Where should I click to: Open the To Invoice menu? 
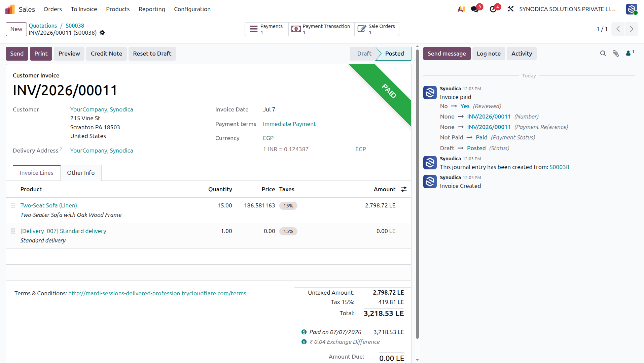tap(84, 9)
